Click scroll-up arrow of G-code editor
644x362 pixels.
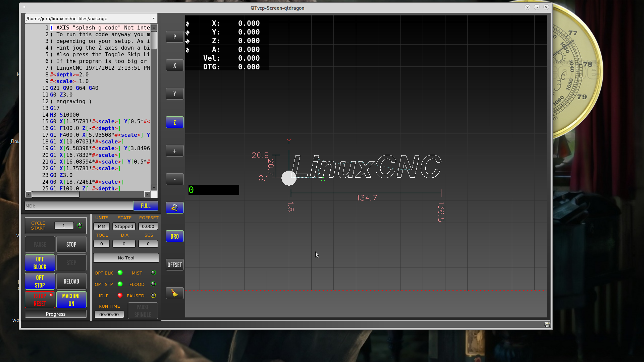click(x=154, y=28)
